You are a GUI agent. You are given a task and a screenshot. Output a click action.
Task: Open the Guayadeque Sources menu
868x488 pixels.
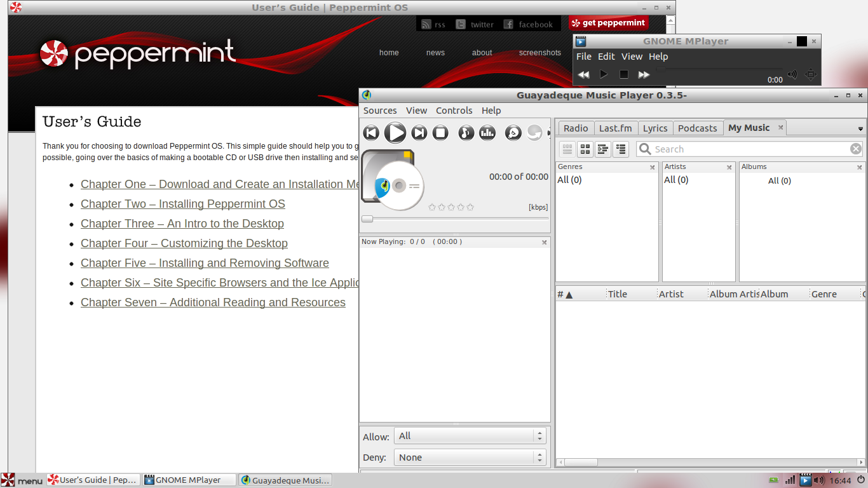pos(380,111)
